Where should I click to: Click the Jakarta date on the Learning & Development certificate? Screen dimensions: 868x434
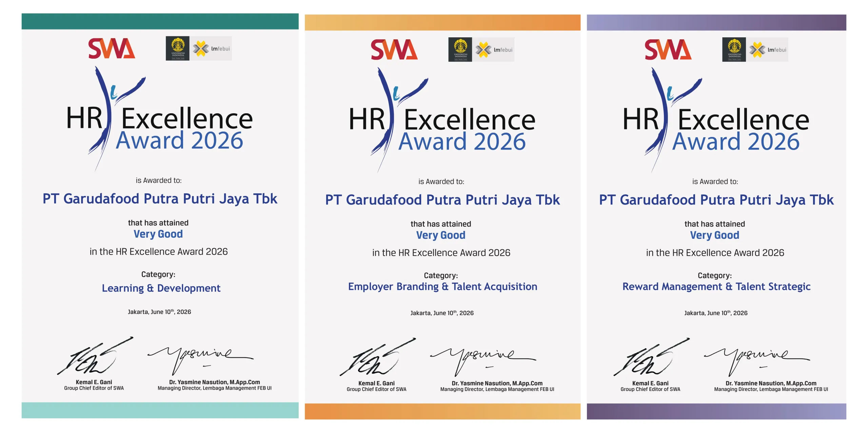[159, 312]
